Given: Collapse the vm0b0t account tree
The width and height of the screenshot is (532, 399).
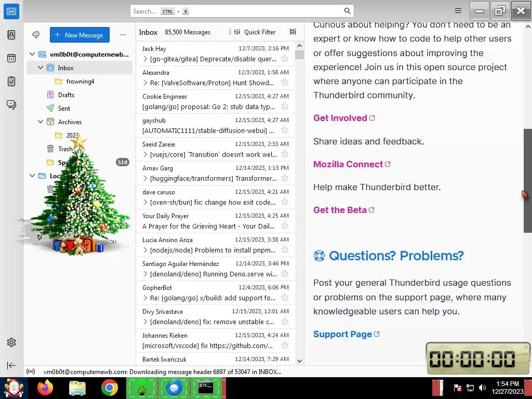Looking at the screenshot, I should point(32,54).
